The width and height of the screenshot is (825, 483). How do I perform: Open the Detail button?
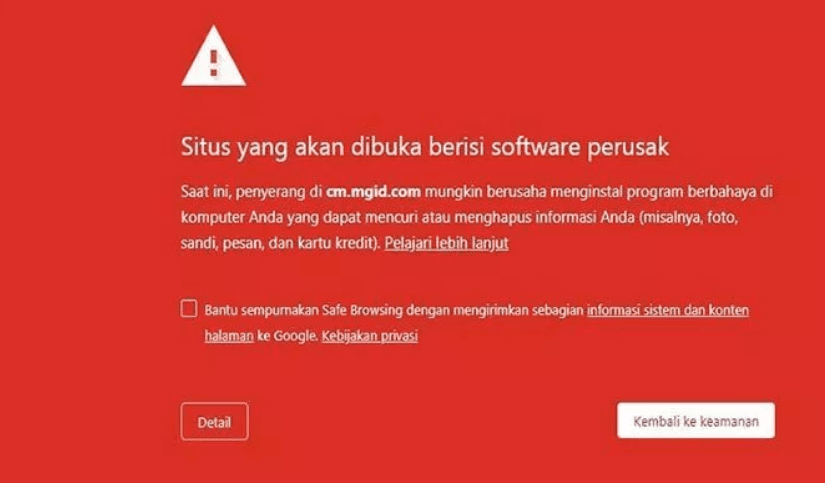(x=214, y=421)
